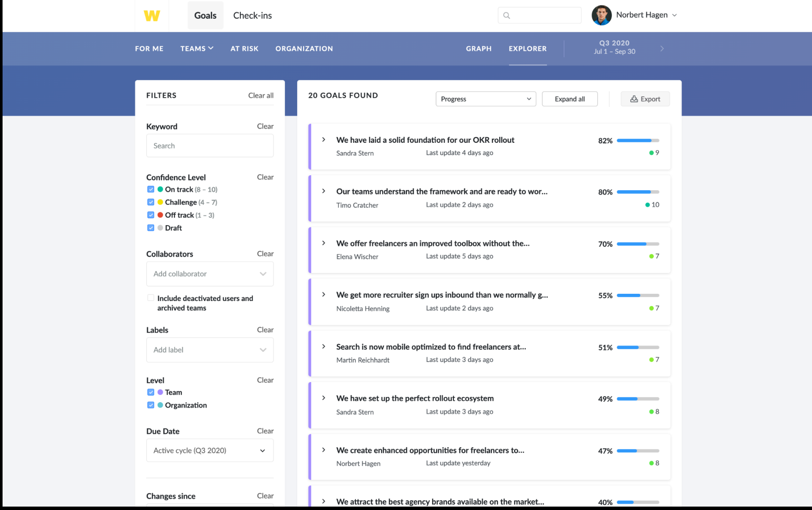Viewport: 812px width, 510px height.
Task: Open the Progress sorting dropdown
Action: point(485,99)
